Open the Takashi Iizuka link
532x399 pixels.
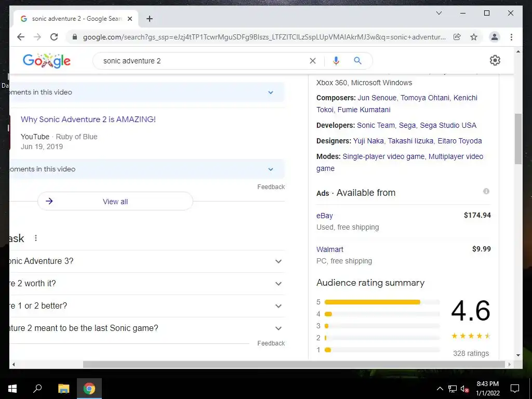pyautogui.click(x=410, y=141)
